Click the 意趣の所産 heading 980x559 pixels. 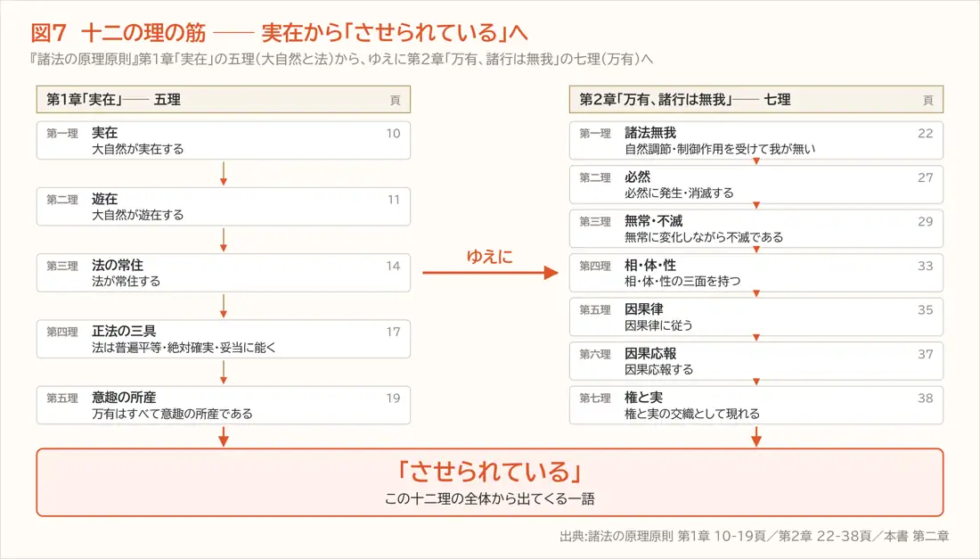point(124,398)
